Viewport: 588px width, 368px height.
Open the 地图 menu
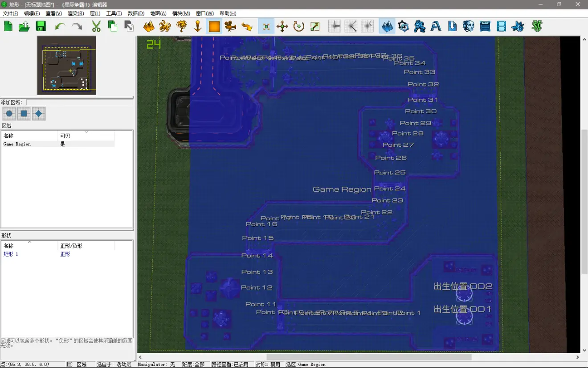click(158, 13)
